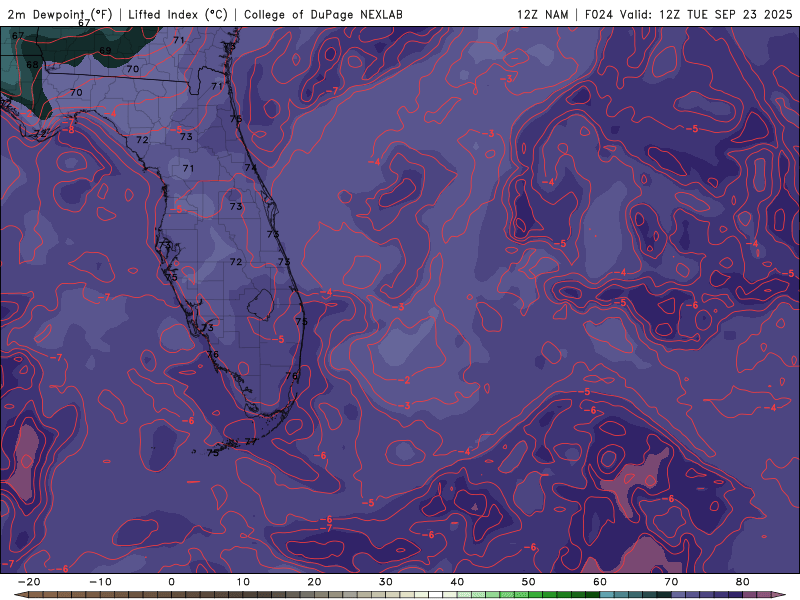Select the 40 label on the color scale
800x600 pixels.
[x=457, y=582]
